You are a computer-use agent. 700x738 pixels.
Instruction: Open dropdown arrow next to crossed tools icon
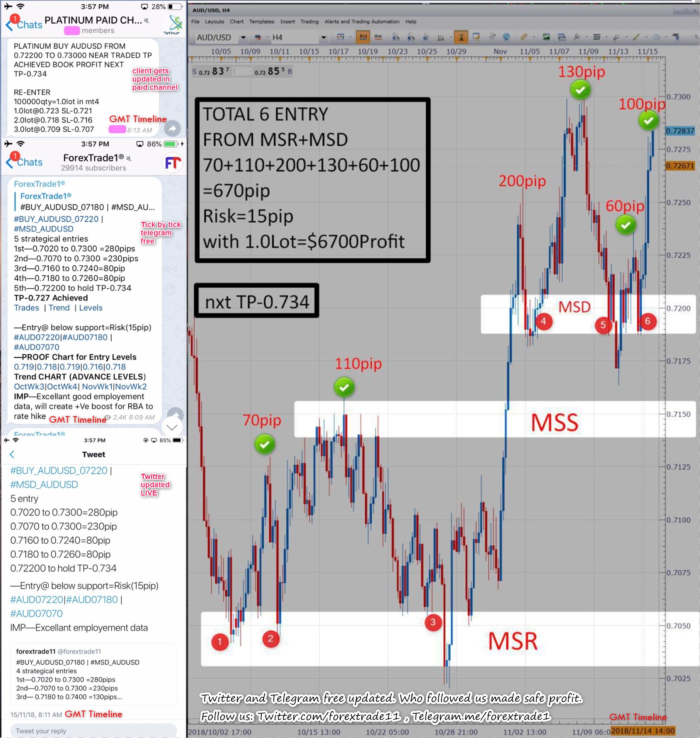point(587,37)
